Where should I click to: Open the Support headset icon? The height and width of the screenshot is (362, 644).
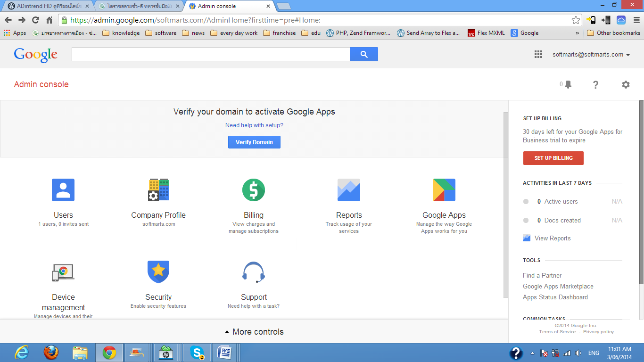[x=254, y=272]
